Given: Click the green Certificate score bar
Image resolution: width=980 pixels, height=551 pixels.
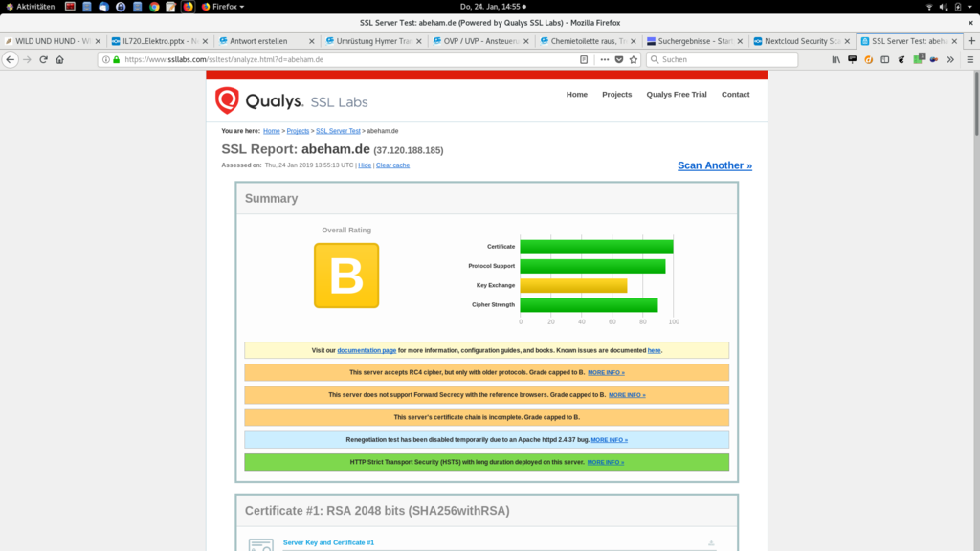Looking at the screenshot, I should pyautogui.click(x=596, y=247).
